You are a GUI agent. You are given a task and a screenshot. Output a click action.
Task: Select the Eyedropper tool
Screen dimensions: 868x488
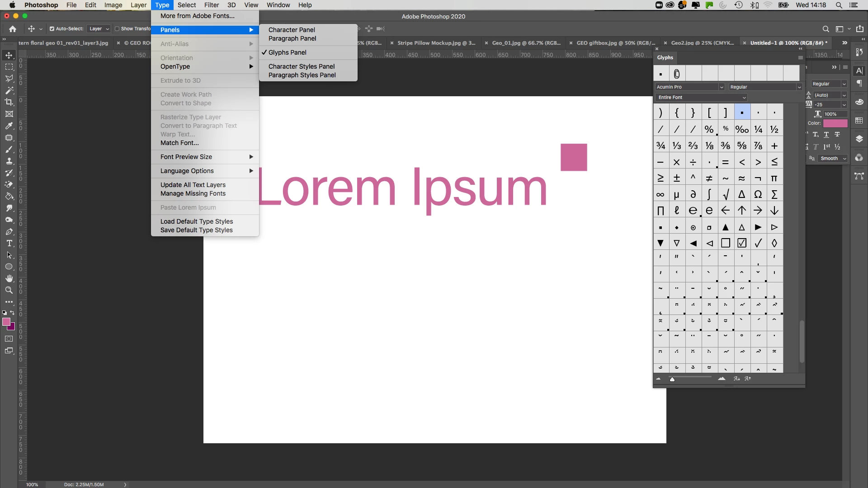pos(9,126)
